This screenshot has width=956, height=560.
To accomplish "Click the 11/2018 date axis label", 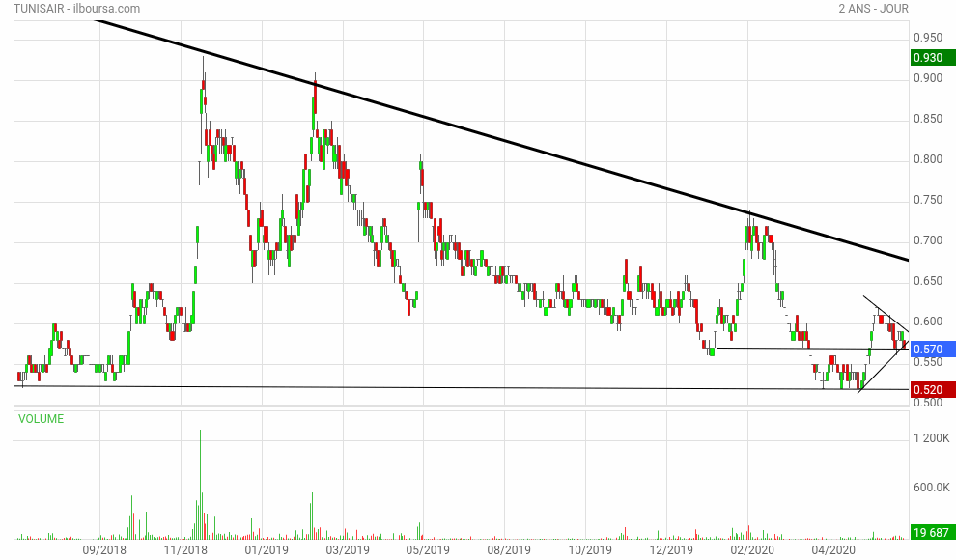I will coord(185,550).
